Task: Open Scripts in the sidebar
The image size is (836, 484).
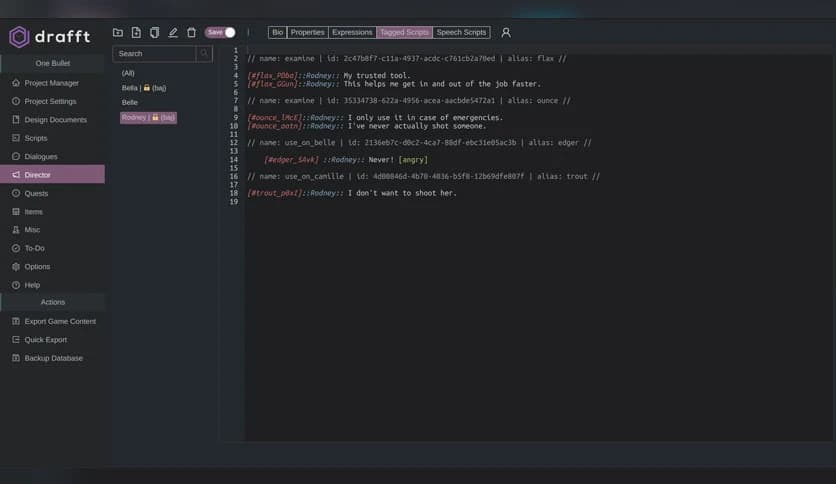Action: click(x=52, y=138)
